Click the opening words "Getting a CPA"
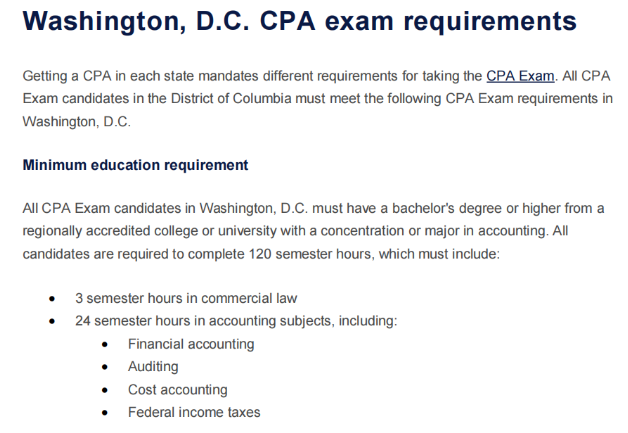 pos(66,76)
